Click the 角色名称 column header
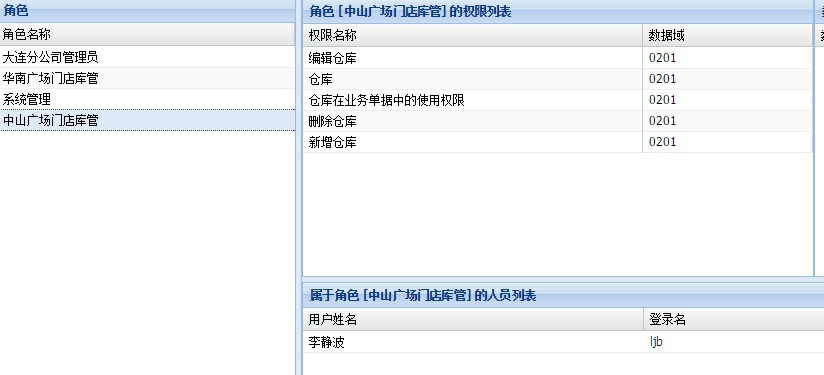 (147, 35)
